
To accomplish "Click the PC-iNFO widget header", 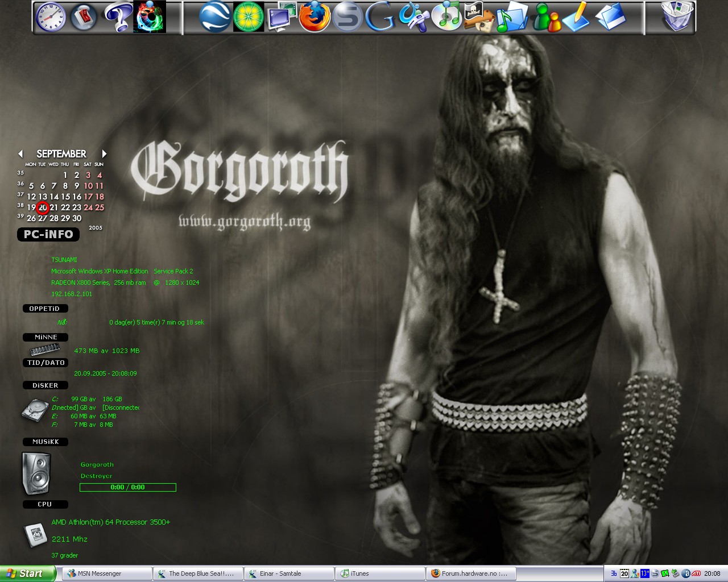I will [48, 234].
